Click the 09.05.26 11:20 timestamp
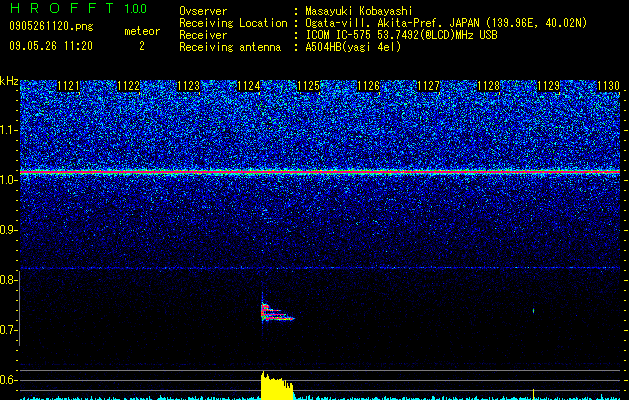This screenshot has width=629, height=400. [x=51, y=46]
